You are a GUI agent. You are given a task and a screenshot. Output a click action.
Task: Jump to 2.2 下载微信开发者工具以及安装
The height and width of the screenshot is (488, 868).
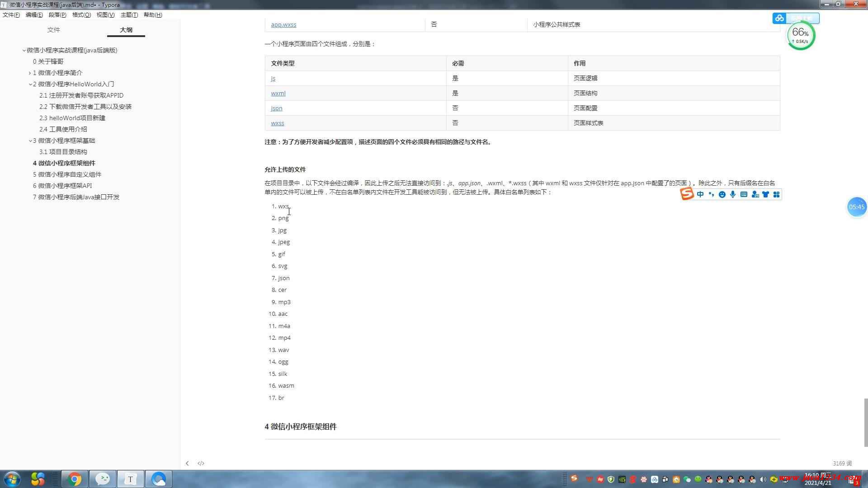coord(85,107)
